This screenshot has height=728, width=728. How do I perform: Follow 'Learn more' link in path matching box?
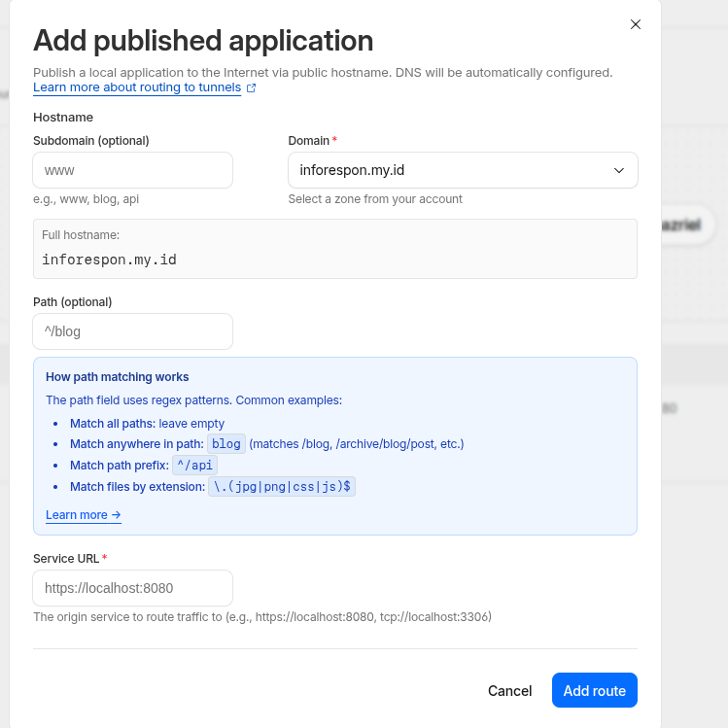click(83, 515)
